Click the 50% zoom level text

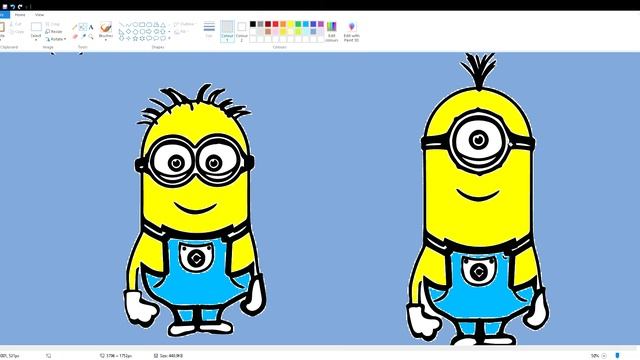tap(595, 356)
